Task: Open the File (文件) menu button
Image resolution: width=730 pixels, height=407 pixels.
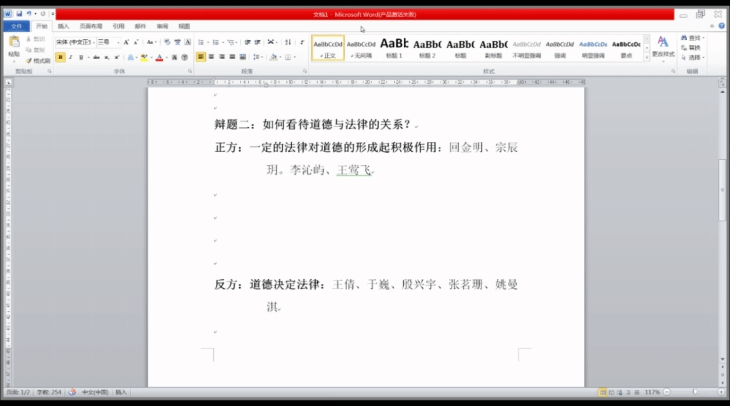Action: click(x=16, y=26)
